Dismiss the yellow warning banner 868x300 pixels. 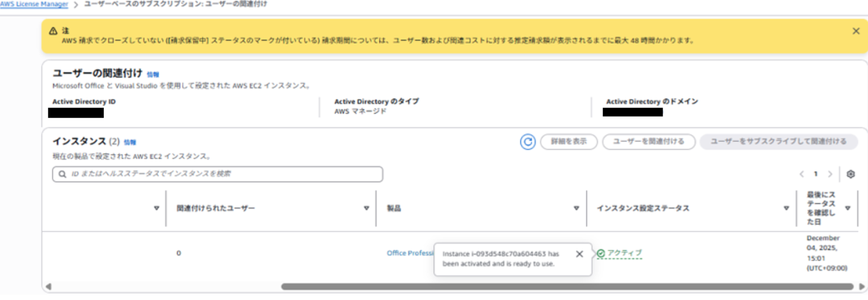click(x=856, y=31)
